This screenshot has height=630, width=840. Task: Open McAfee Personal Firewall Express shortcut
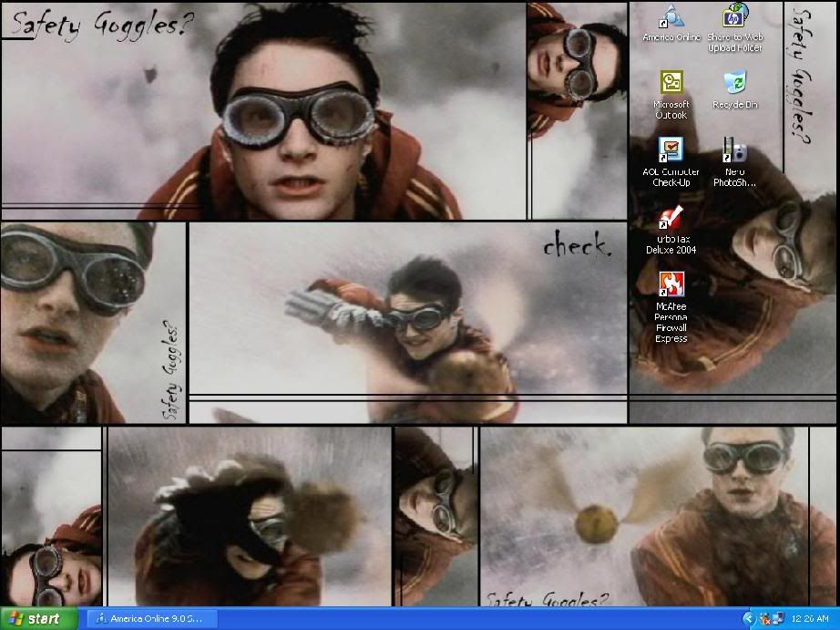point(671,307)
